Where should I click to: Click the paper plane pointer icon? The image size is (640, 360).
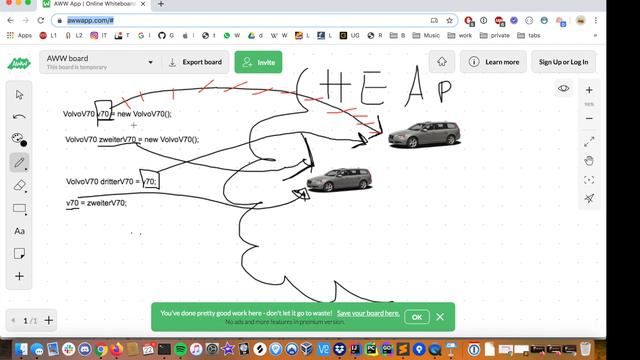click(589, 198)
